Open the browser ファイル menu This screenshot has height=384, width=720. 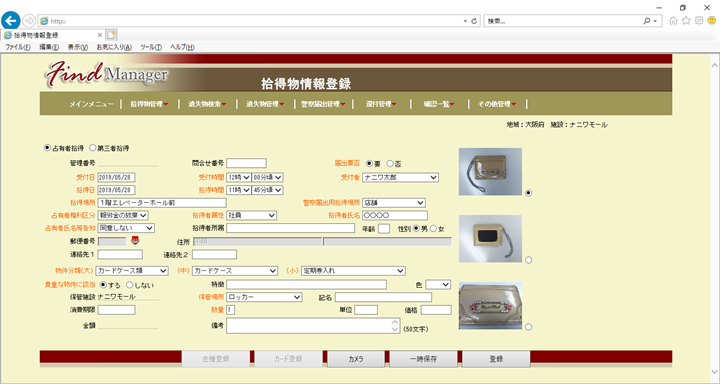coord(17,47)
